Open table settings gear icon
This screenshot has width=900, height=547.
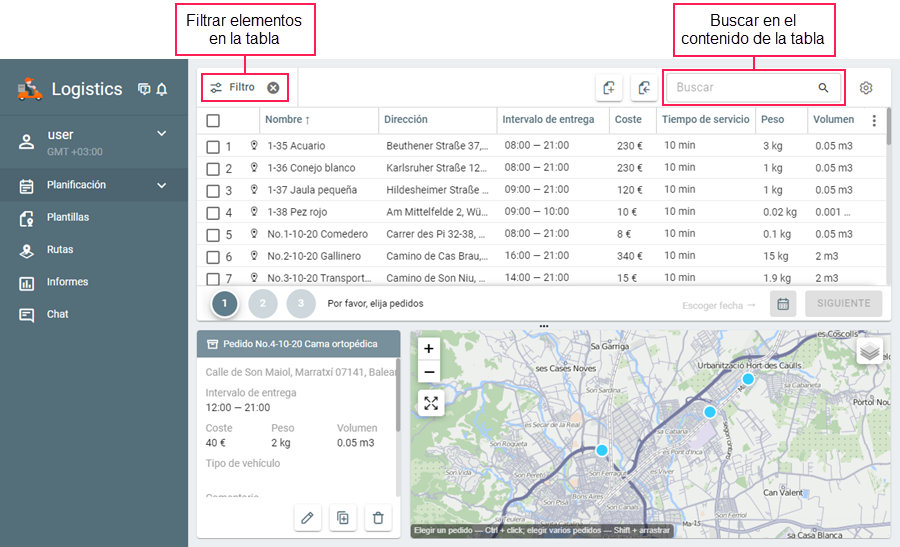pyautogui.click(x=866, y=88)
